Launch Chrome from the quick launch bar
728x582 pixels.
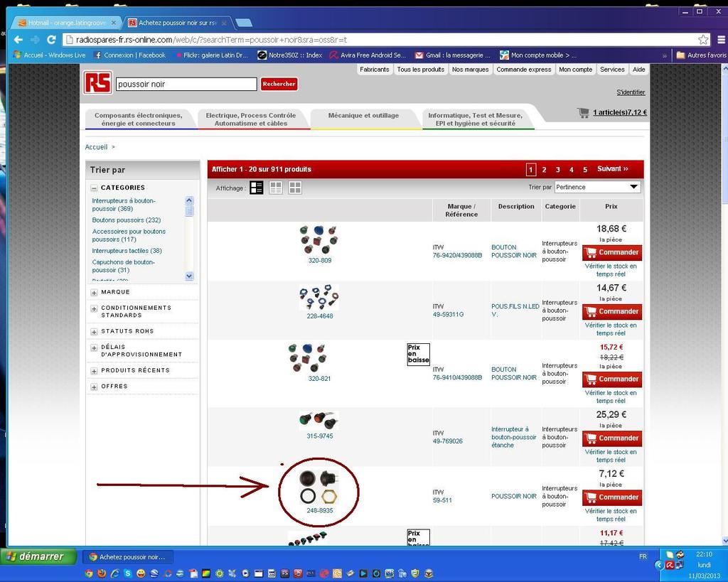(x=89, y=573)
